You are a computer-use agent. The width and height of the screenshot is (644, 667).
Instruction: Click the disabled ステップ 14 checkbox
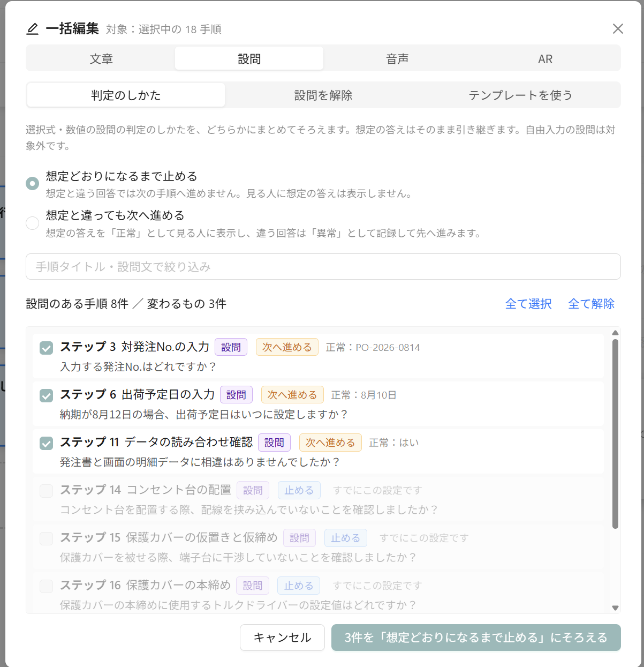pos(47,491)
